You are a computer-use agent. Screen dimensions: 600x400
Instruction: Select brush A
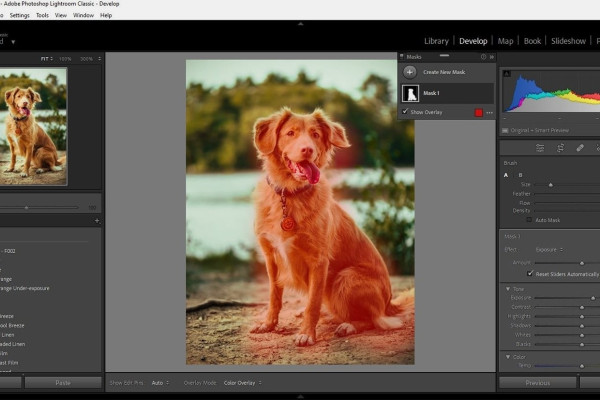[x=506, y=175]
